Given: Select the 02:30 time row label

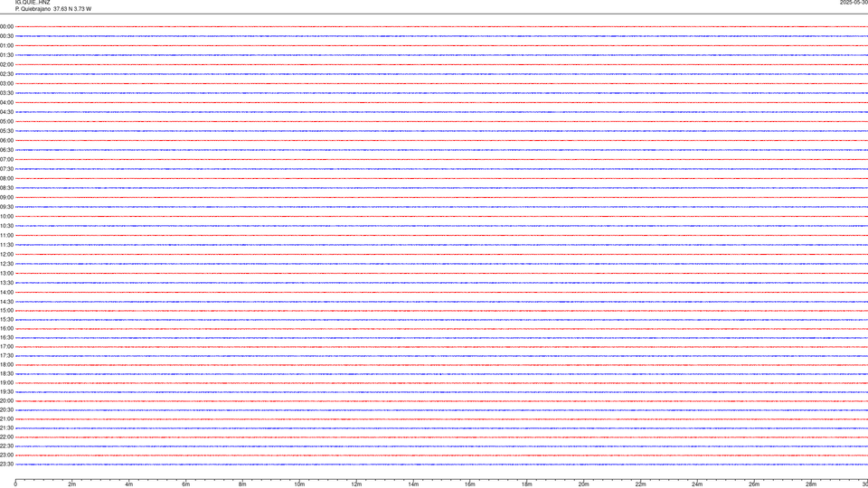Looking at the screenshot, I should [6, 73].
